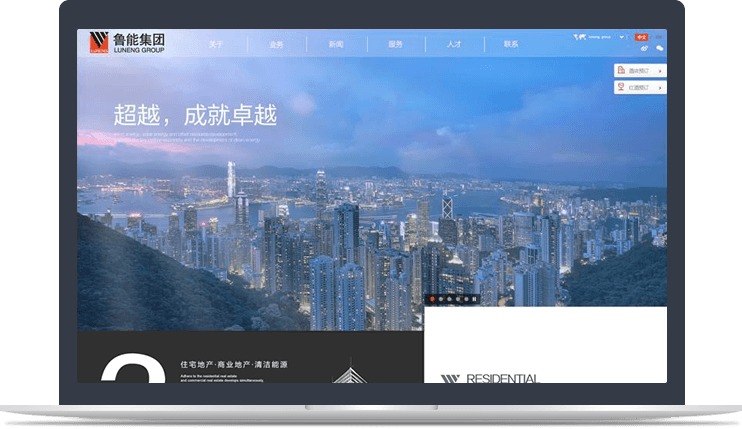Click the red icon in second side button

tap(621, 87)
